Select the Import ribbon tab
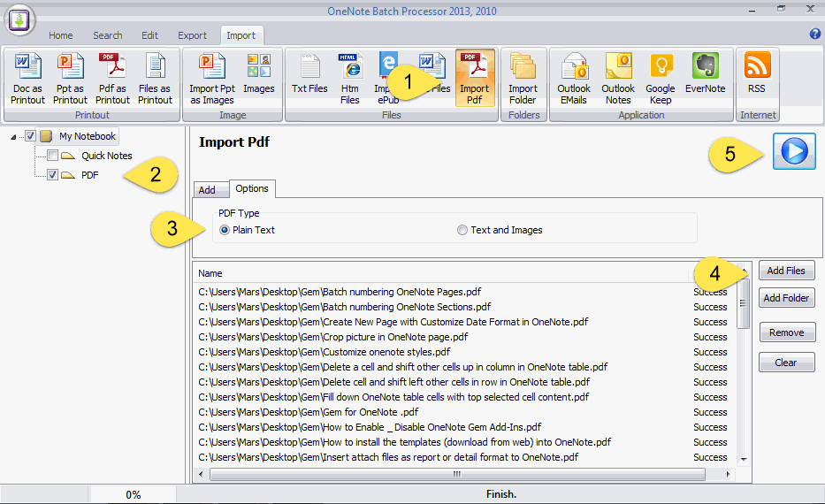Image resolution: width=825 pixels, height=504 pixels. coord(241,35)
